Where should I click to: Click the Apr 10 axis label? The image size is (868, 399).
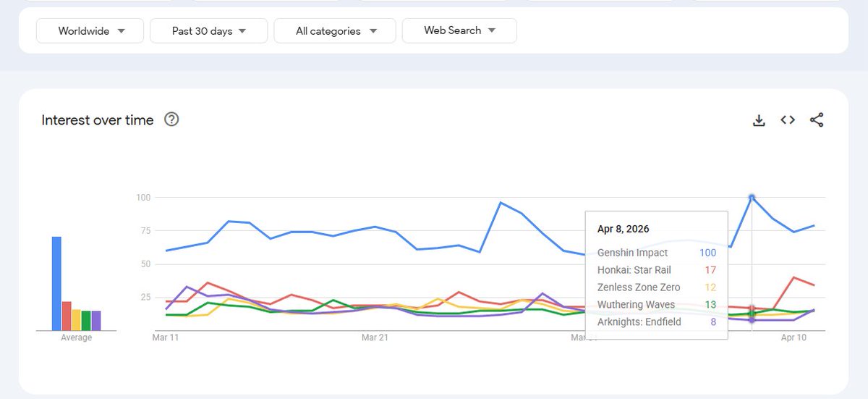coord(793,337)
